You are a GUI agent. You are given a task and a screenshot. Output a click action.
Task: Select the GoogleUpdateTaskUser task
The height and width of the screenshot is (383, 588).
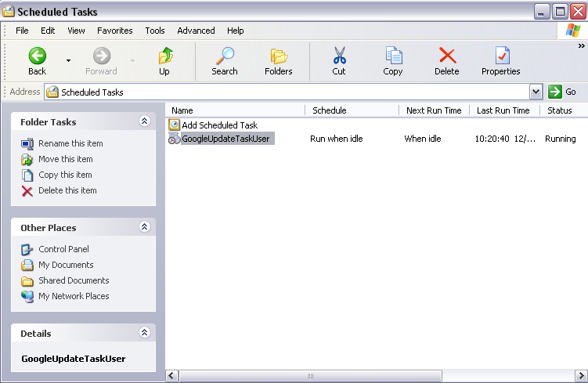pyautogui.click(x=225, y=139)
